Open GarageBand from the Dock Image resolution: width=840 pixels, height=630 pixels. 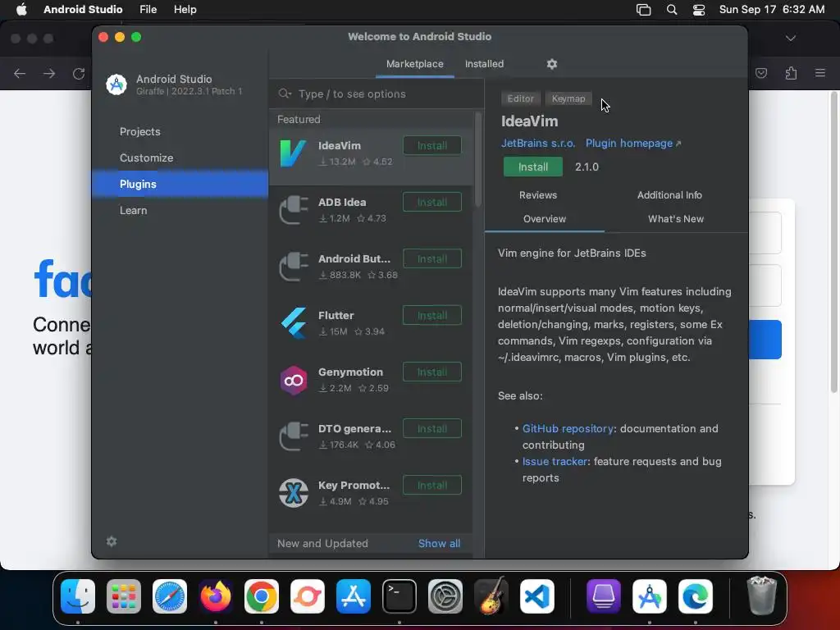click(x=491, y=596)
